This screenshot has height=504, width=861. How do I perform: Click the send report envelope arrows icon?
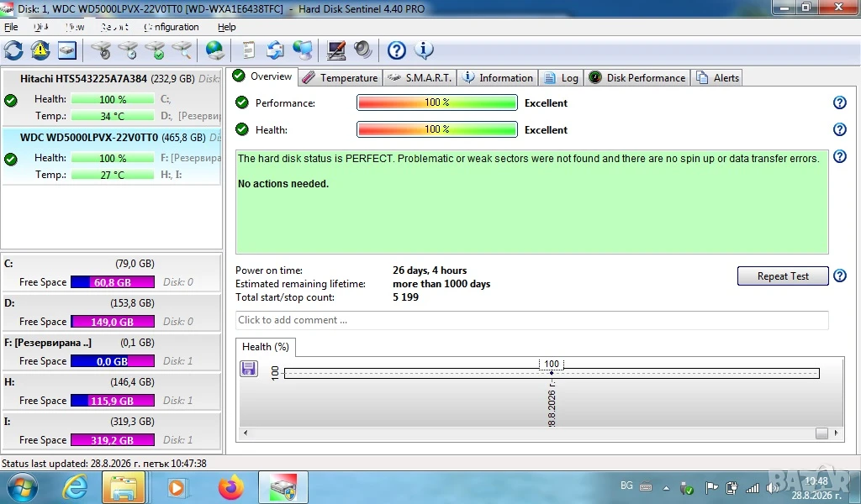(275, 50)
